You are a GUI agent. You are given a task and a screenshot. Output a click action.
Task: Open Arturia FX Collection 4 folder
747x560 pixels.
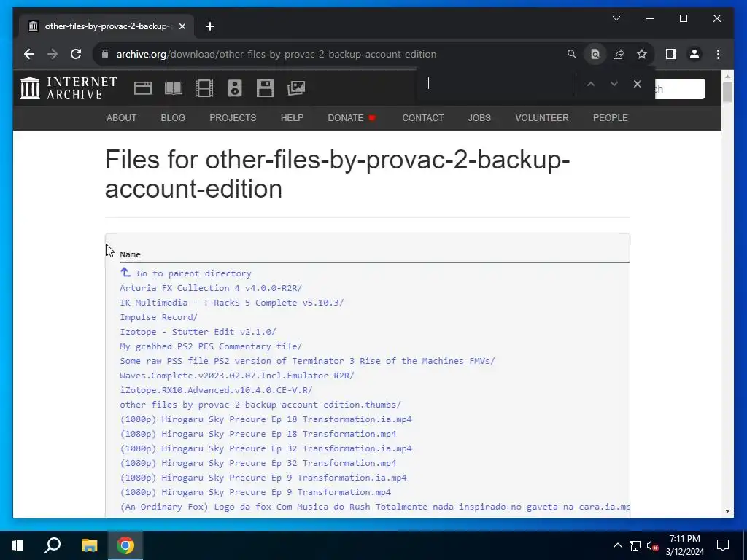(x=211, y=288)
